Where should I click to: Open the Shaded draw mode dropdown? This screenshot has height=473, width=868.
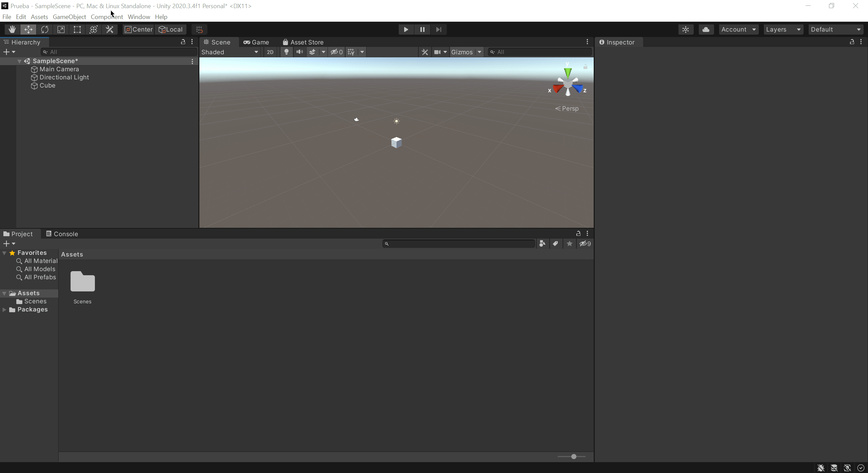click(x=230, y=52)
